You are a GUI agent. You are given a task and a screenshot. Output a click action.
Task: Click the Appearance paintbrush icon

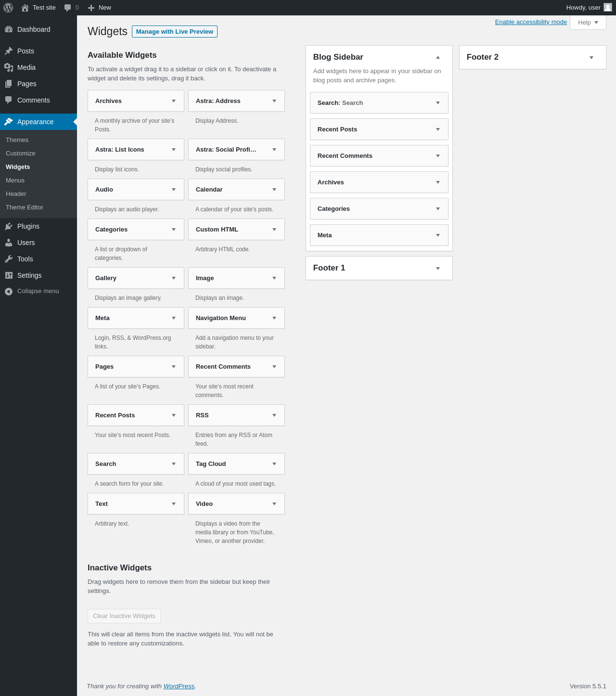pyautogui.click(x=9, y=122)
